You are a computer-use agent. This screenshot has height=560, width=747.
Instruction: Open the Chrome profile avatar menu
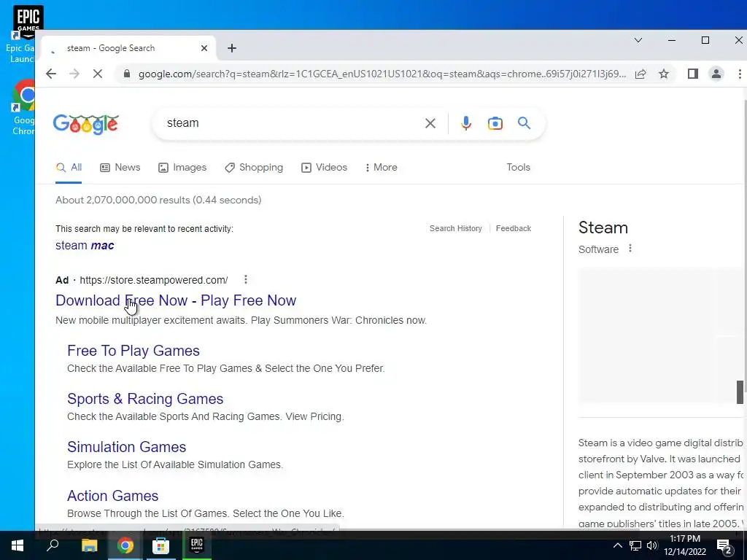716,74
